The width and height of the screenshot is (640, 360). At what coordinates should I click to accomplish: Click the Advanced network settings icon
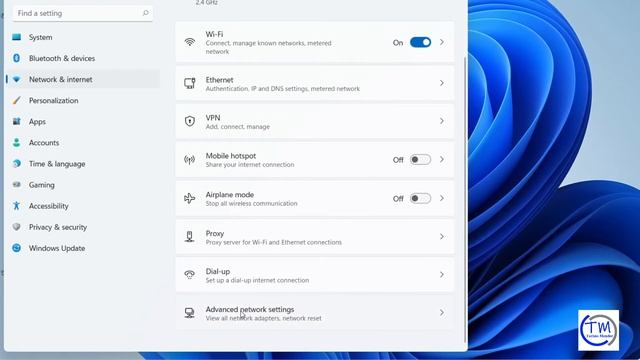(189, 313)
